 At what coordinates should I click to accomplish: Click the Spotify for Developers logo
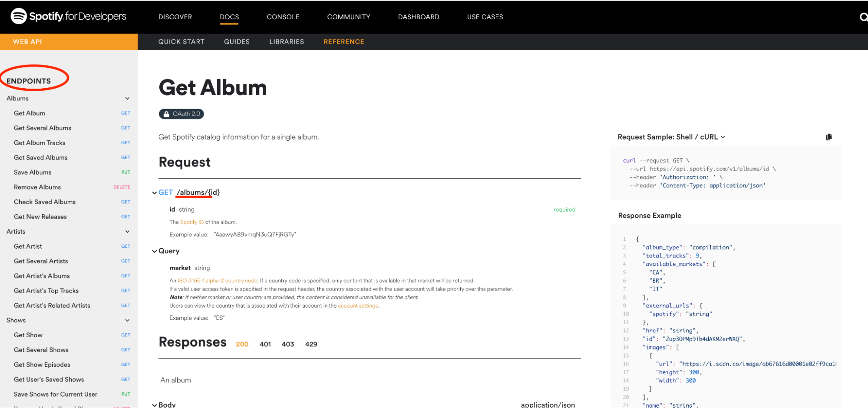(x=68, y=16)
